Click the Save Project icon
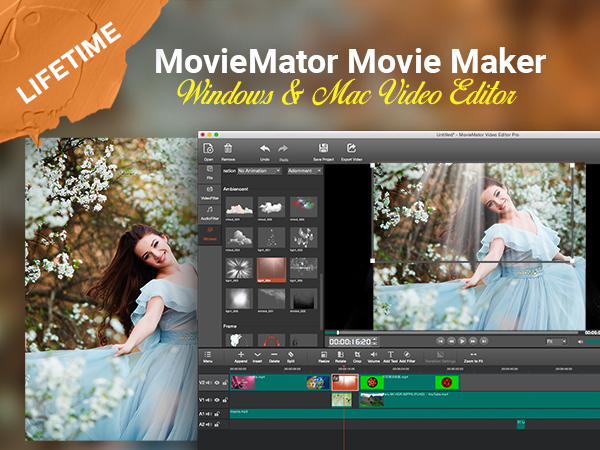The width and height of the screenshot is (600, 450). coord(323,148)
